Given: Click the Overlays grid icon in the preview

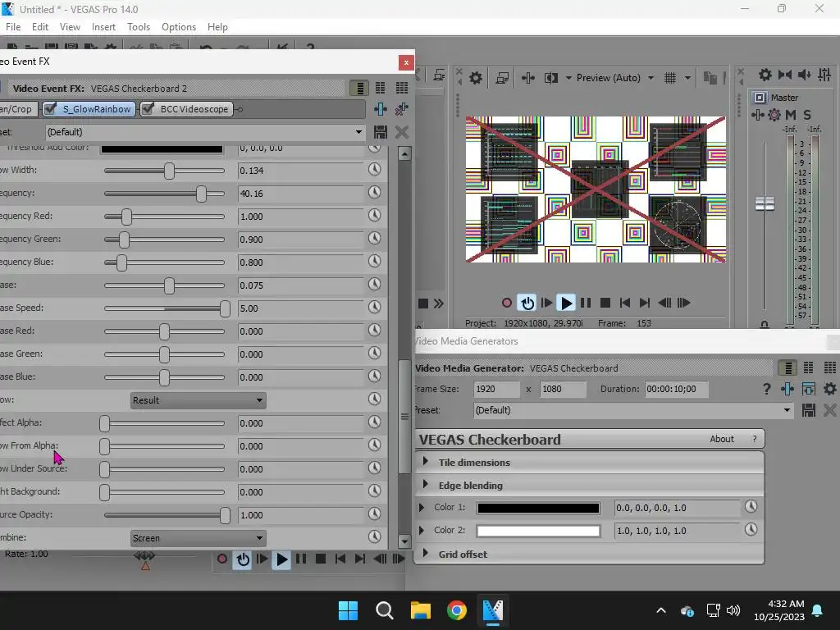Looking at the screenshot, I should click(670, 78).
